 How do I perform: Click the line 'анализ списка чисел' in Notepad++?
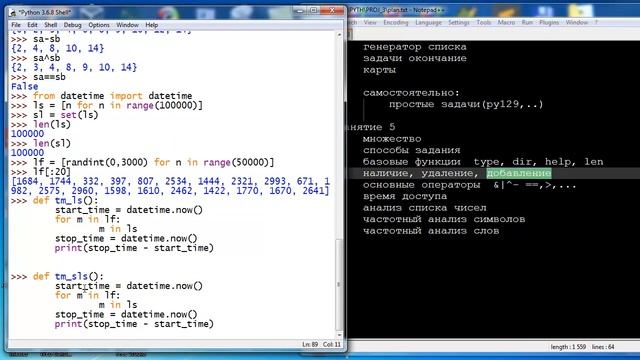click(x=424, y=208)
